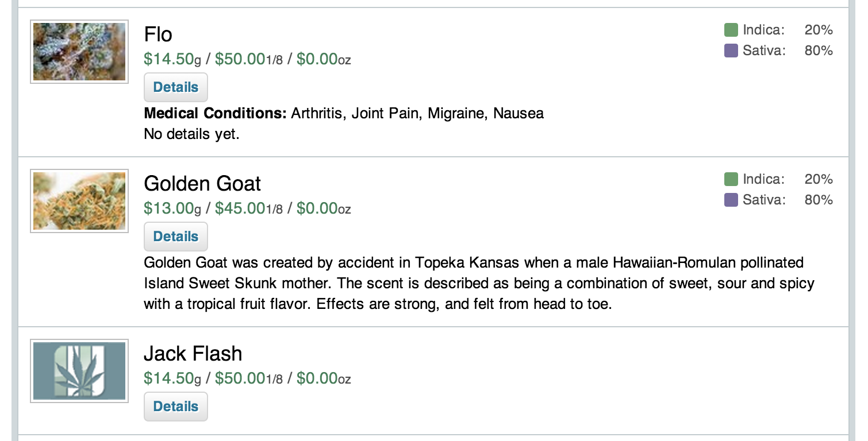This screenshot has width=868, height=441.
Task: Open Details for Golden Goat
Action: click(x=175, y=237)
